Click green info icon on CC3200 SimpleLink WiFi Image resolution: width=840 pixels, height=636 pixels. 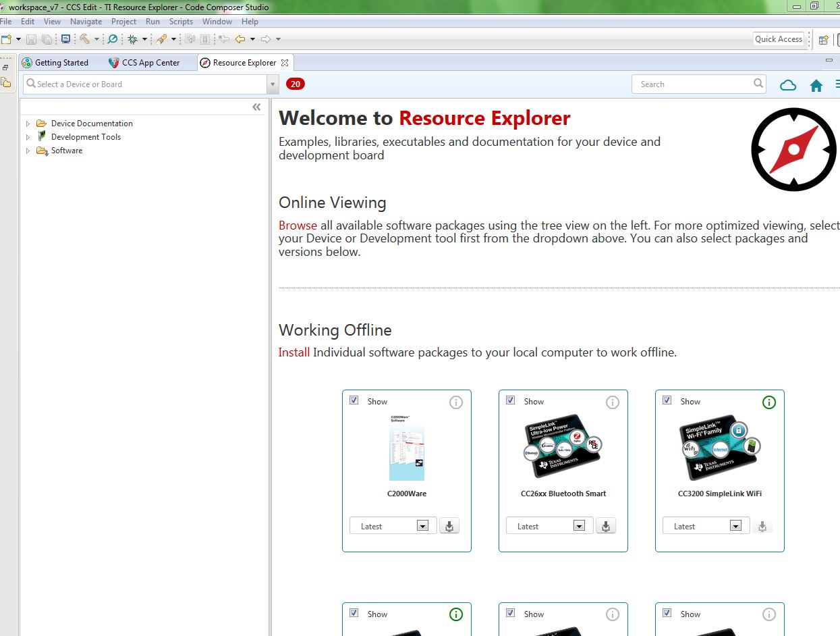click(769, 402)
